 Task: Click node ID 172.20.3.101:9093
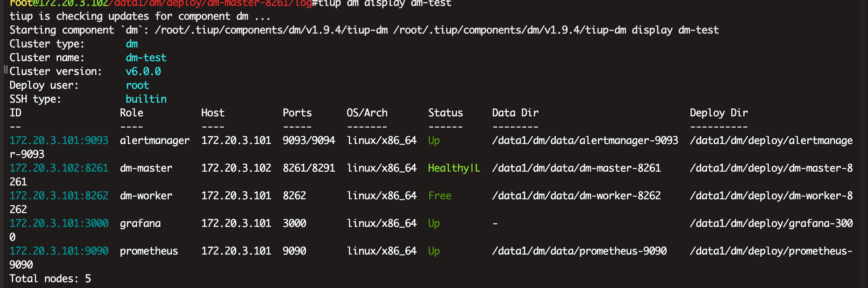click(x=59, y=140)
